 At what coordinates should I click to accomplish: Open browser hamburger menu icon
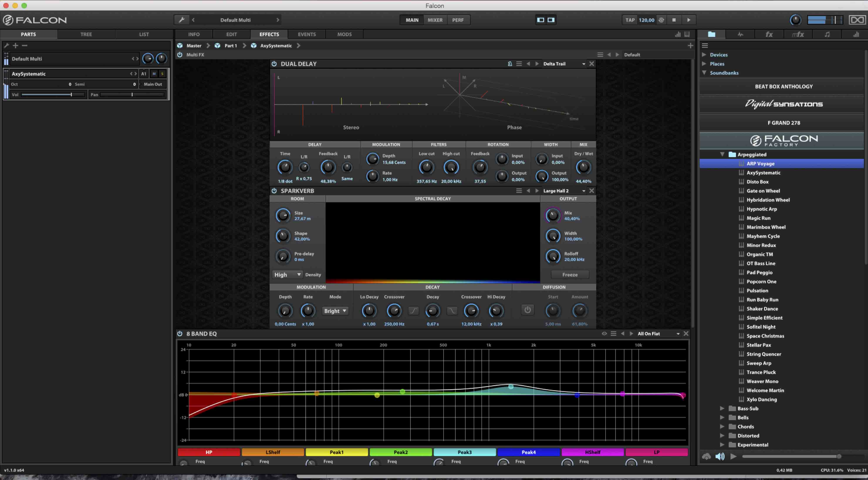click(x=705, y=45)
